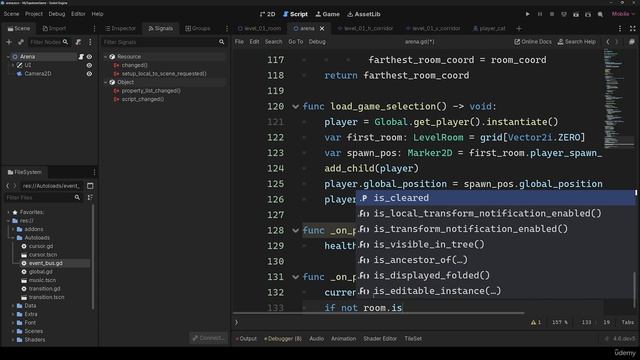
Task: Click the warning count indicator in status bar
Action: 536,322
